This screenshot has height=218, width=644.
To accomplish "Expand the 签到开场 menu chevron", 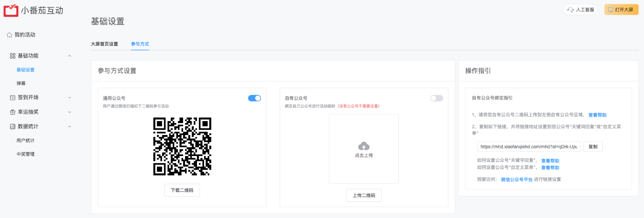I will click(x=70, y=97).
